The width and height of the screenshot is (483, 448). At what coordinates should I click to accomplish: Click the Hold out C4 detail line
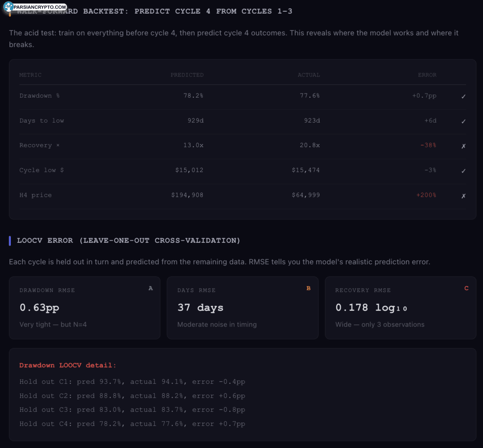pyautogui.click(x=132, y=424)
